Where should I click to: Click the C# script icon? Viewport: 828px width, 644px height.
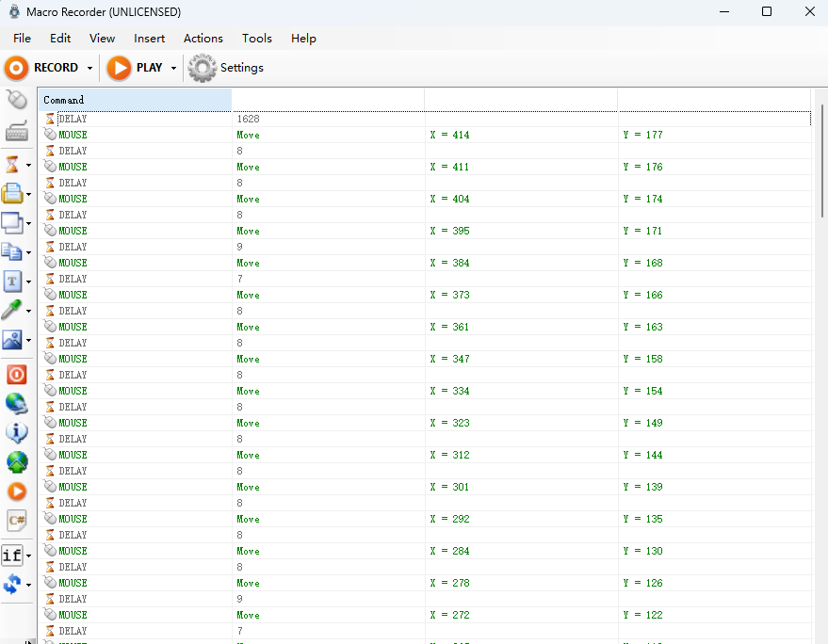point(16,520)
